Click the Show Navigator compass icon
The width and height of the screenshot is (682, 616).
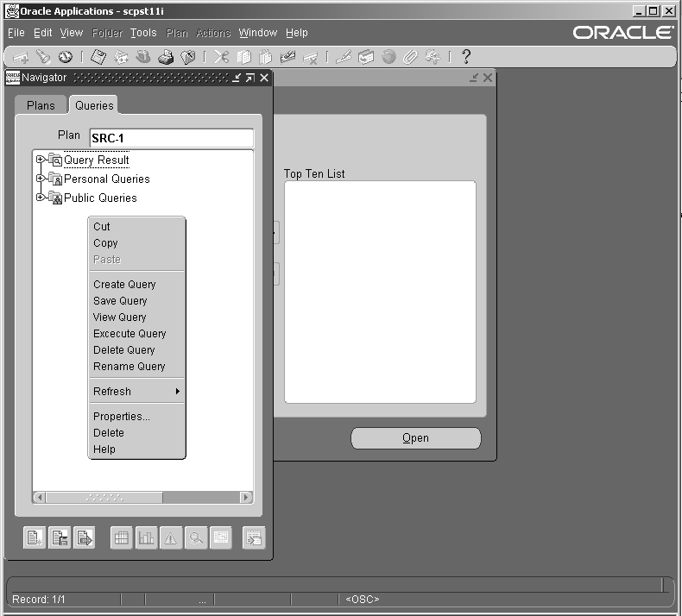tap(66, 57)
